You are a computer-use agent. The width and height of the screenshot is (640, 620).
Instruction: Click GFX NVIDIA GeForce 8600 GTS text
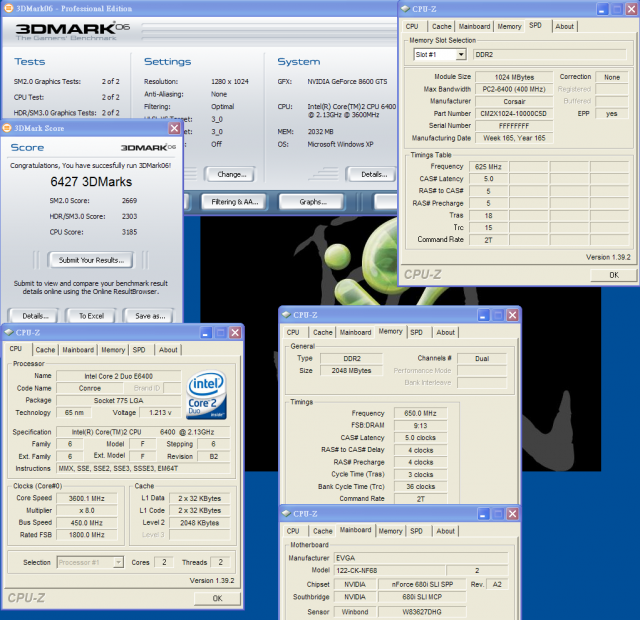(x=347, y=81)
